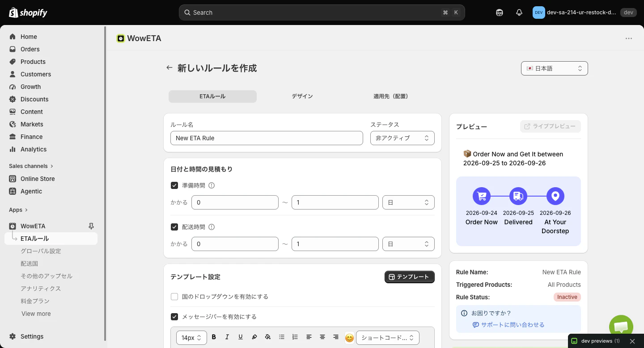This screenshot has width=644, height=348.
Task: Select the text highlight color tool
Action: click(254, 337)
